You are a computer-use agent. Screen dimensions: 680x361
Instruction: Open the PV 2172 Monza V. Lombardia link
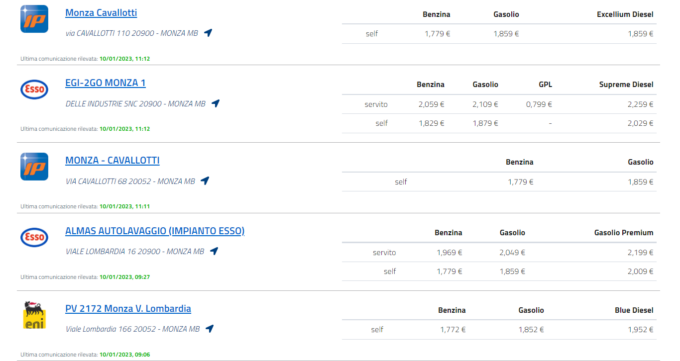pyautogui.click(x=128, y=308)
